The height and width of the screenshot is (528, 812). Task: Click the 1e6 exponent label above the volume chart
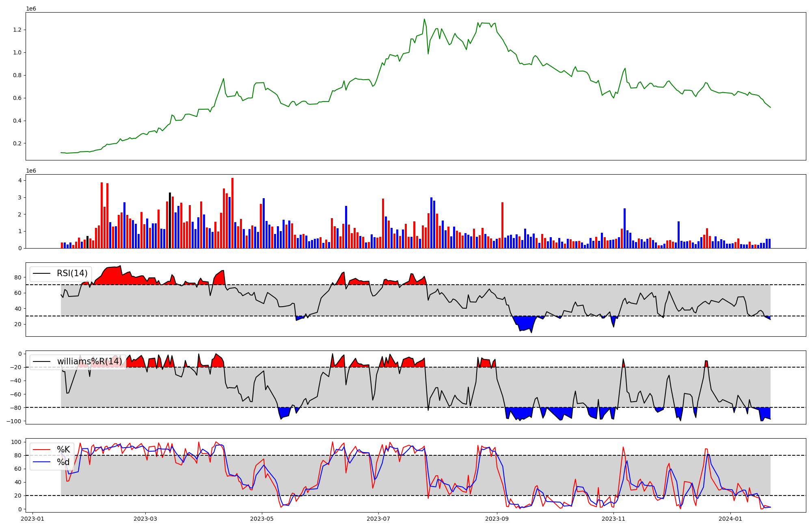click(x=31, y=171)
